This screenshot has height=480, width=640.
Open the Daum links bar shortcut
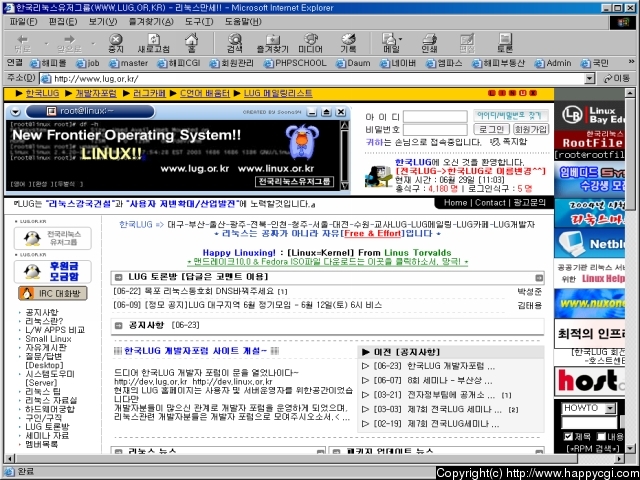pos(353,63)
